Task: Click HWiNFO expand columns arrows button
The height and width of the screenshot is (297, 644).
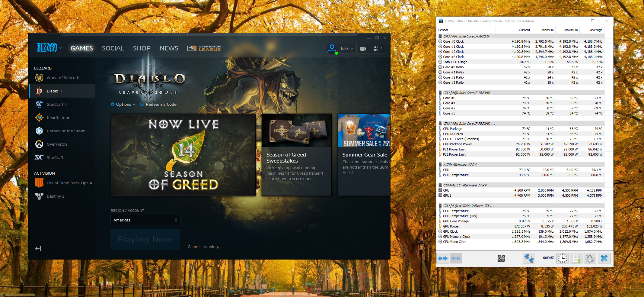Action: 443,258
